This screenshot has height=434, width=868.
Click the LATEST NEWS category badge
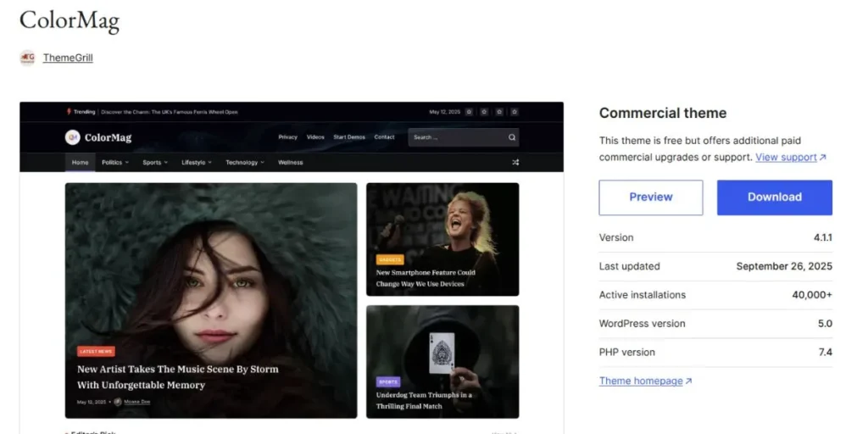(x=96, y=352)
